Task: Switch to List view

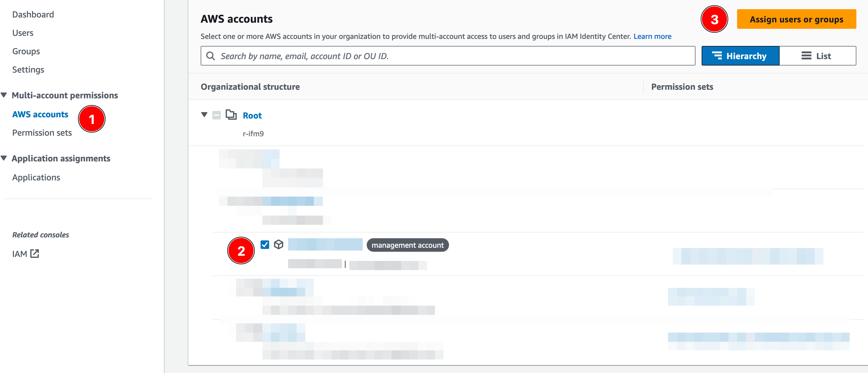Action: tap(818, 56)
